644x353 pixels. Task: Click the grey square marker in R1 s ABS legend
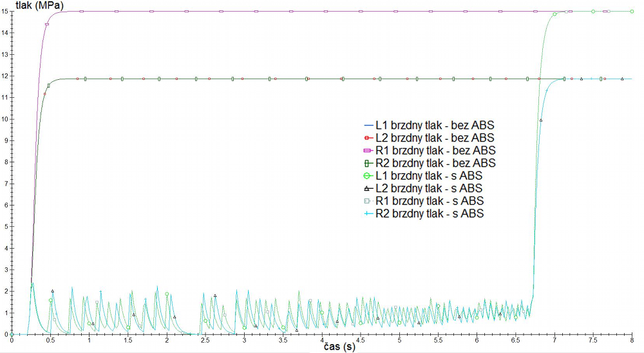click(368, 202)
